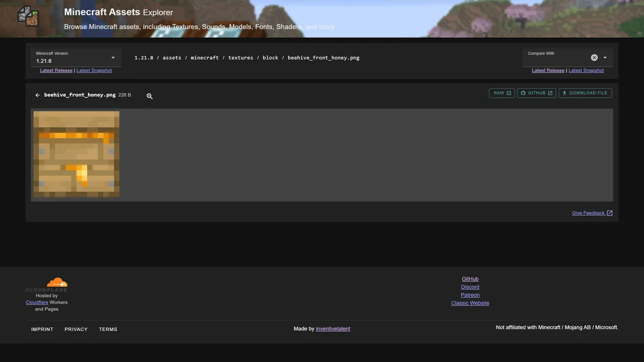Viewport: 644px width, 362px height.
Task: Click the Minecraft Assets Explorer logo icon
Action: tap(28, 16)
